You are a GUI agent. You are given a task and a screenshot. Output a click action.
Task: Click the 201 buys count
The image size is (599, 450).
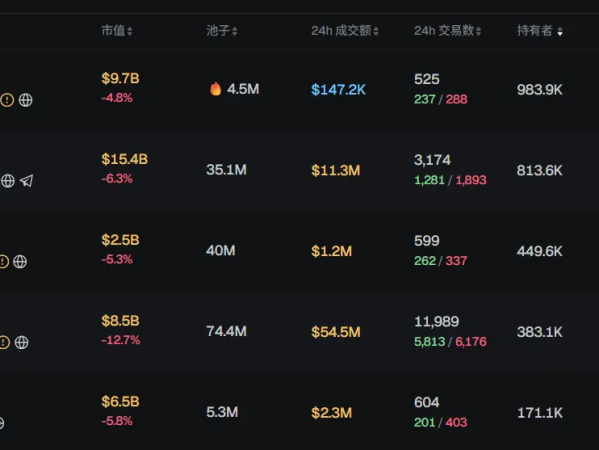425,422
